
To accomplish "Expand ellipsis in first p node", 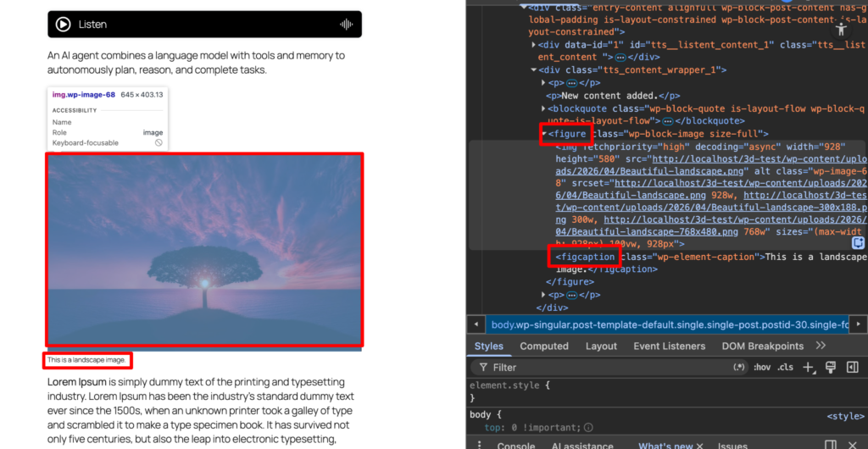I will 572,83.
